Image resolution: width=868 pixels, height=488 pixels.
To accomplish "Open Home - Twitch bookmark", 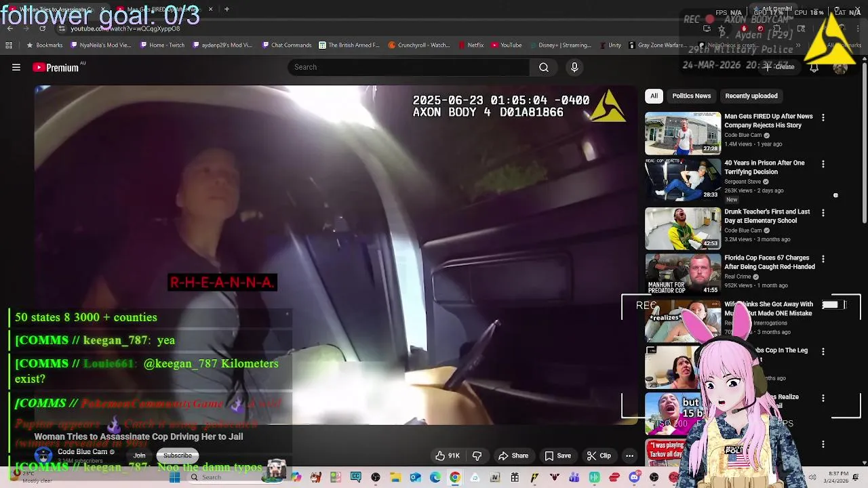I will [x=162, y=45].
